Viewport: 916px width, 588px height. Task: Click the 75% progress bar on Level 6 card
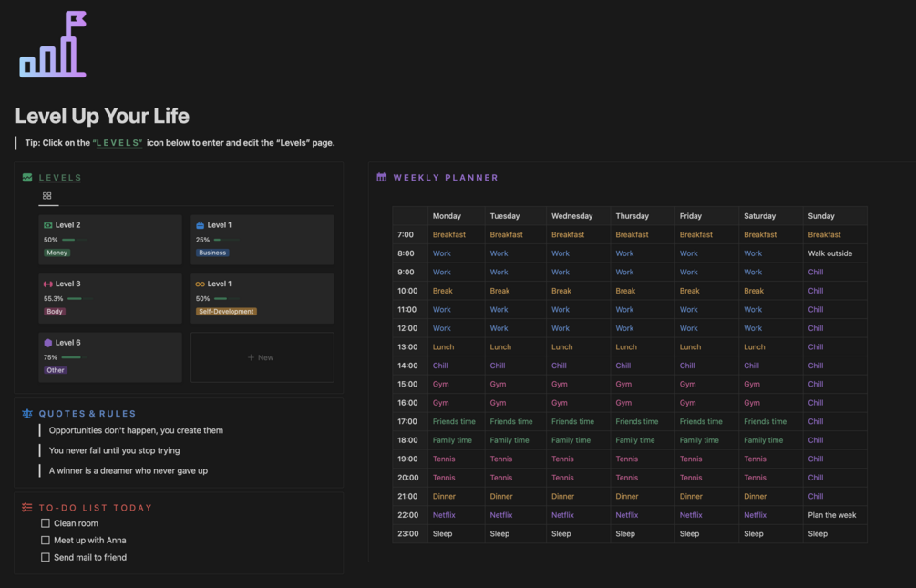[70, 357]
